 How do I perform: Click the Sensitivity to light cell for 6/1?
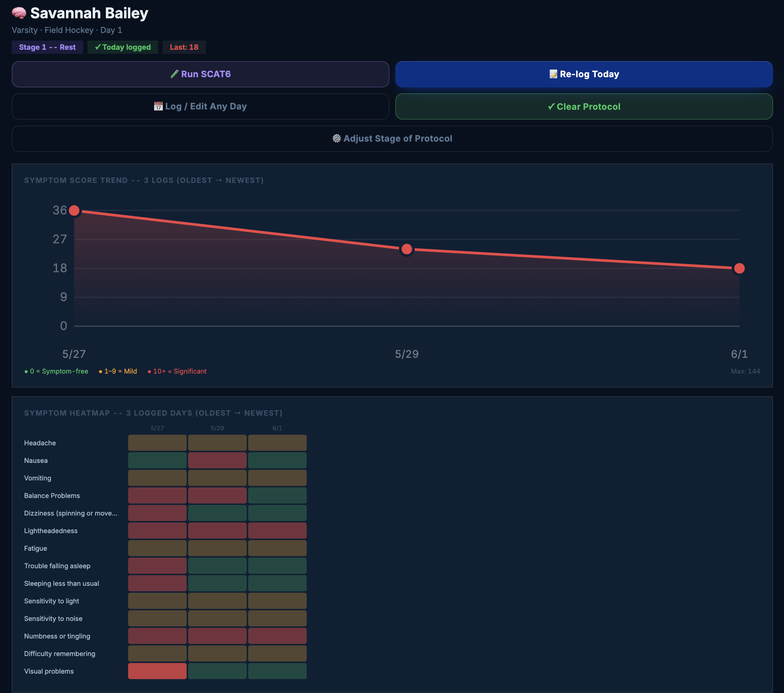277,601
